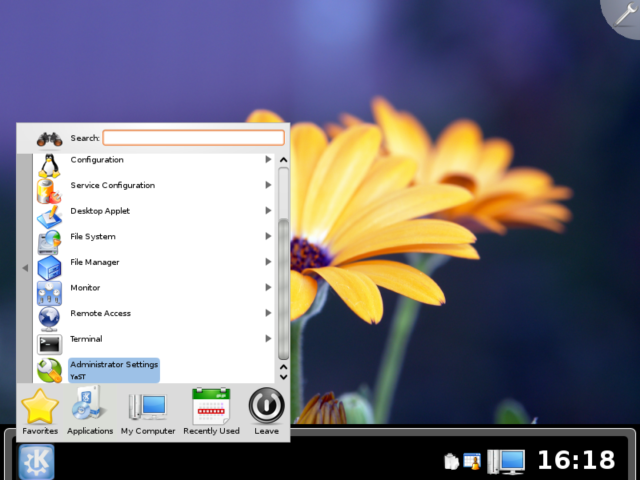Viewport: 640px width, 480px height.
Task: Click the clipboard tray icon
Action: click(451, 462)
